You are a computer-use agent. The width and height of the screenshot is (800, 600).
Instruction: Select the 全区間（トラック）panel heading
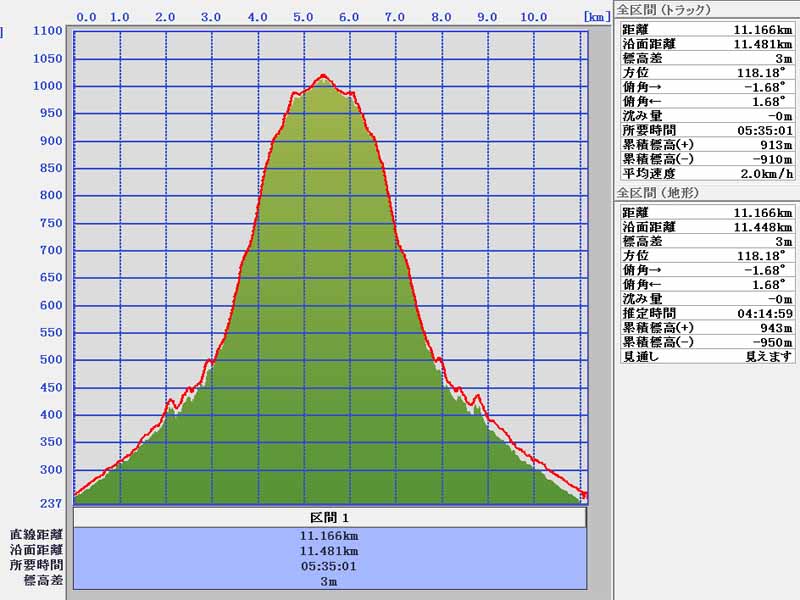(x=663, y=9)
